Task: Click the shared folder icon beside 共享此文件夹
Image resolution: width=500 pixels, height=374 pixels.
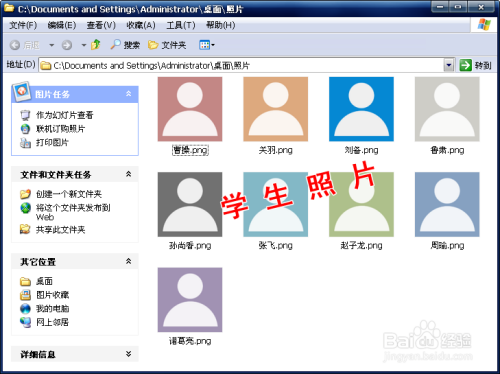Action: (x=25, y=230)
